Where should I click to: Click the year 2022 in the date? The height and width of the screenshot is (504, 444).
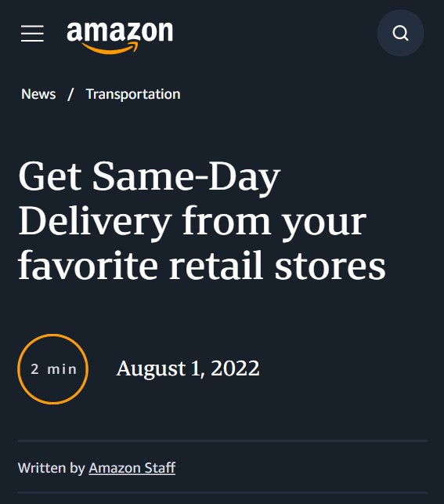pos(235,368)
